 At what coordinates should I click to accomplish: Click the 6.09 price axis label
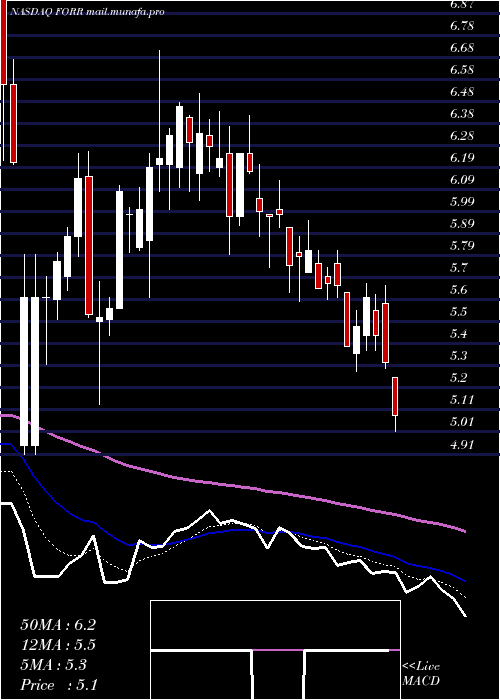click(x=462, y=180)
